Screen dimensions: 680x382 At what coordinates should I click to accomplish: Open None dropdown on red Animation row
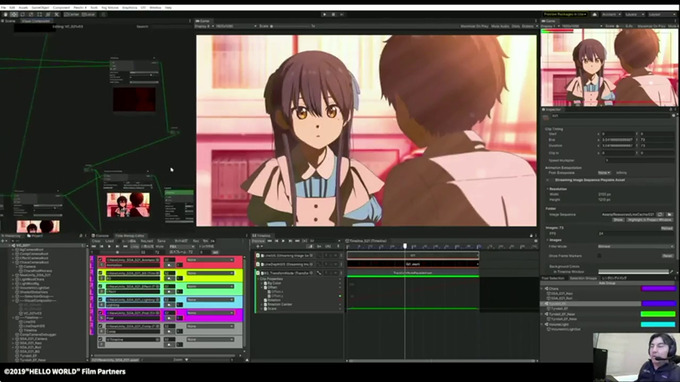pyautogui.click(x=210, y=260)
